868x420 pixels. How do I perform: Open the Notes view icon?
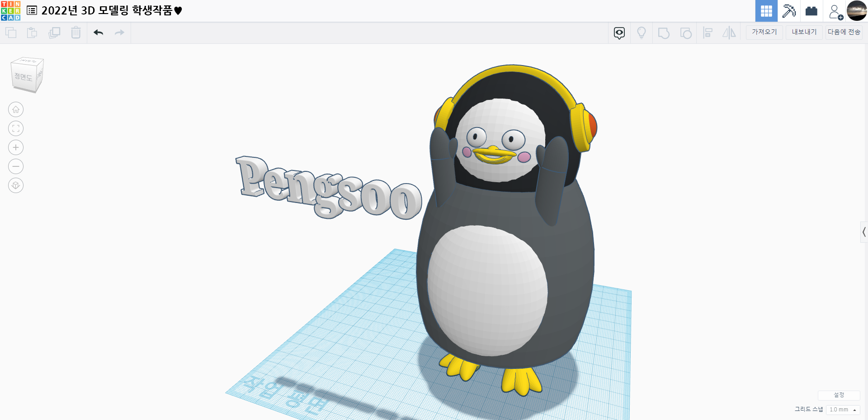point(619,33)
